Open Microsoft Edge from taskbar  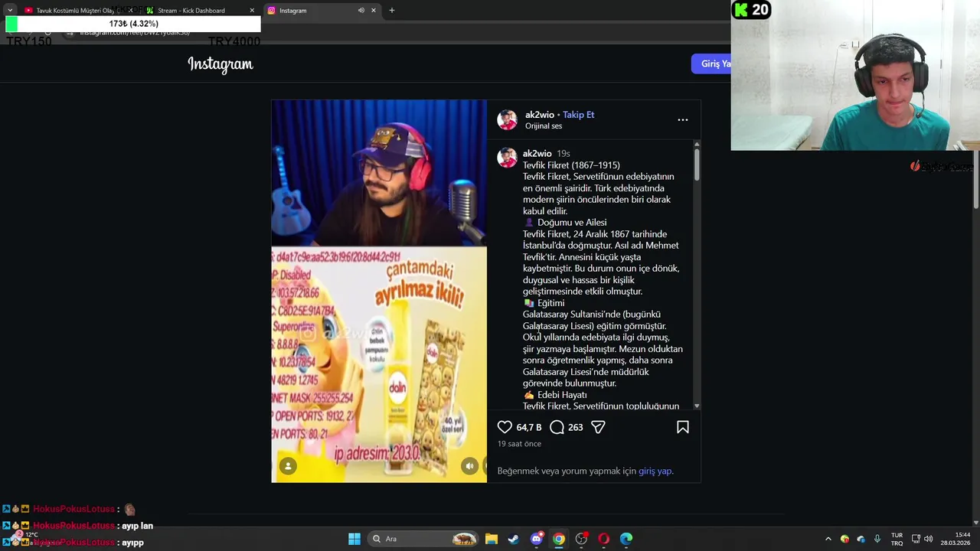pos(626,539)
